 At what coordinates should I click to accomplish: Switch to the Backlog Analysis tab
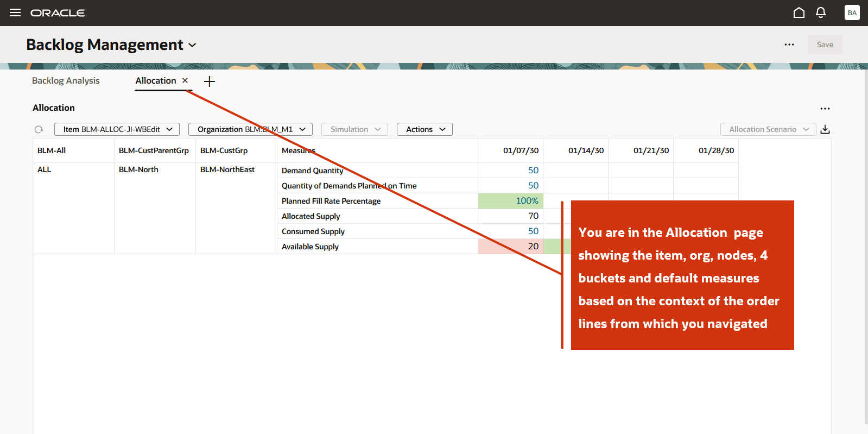[66, 80]
